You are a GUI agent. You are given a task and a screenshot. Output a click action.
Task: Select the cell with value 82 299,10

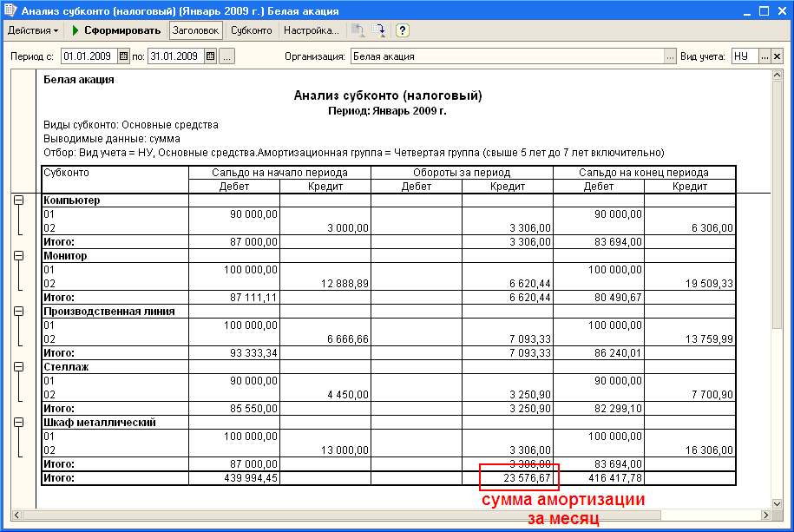coord(599,409)
